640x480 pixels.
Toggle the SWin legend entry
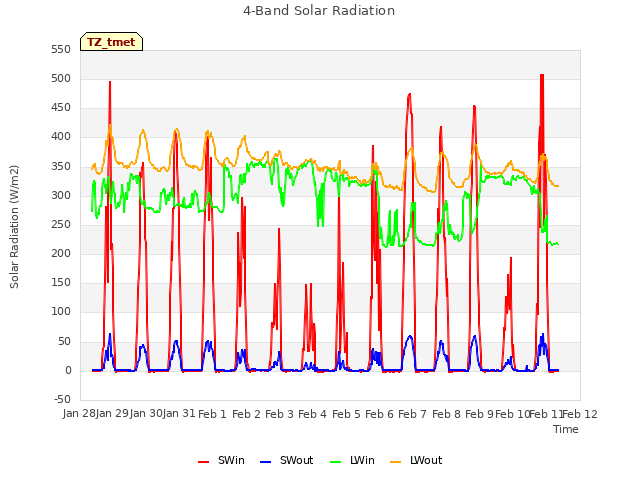[221, 460]
